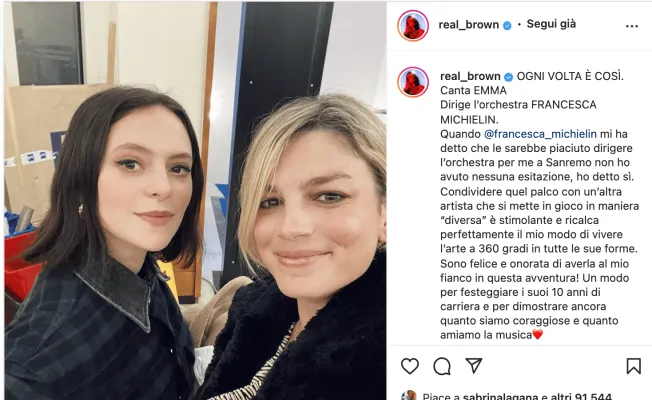Save post with bookmark icon
This screenshot has height=400, width=652.
tap(633, 366)
